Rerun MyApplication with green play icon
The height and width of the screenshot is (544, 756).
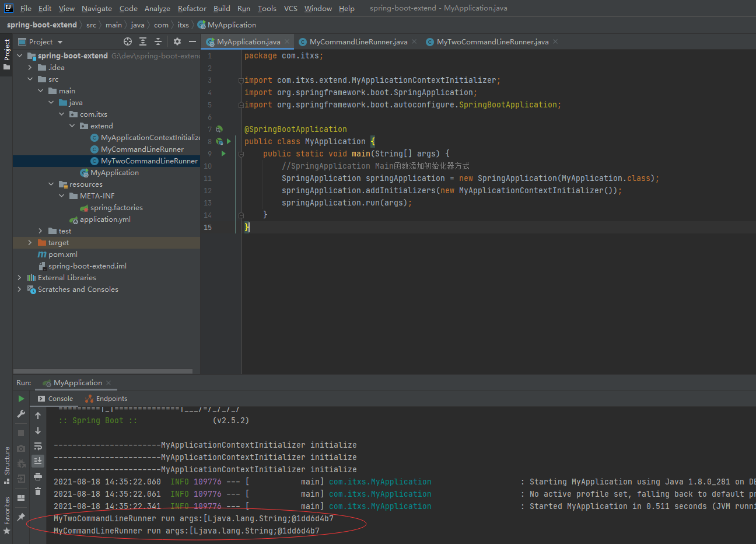[21, 399]
